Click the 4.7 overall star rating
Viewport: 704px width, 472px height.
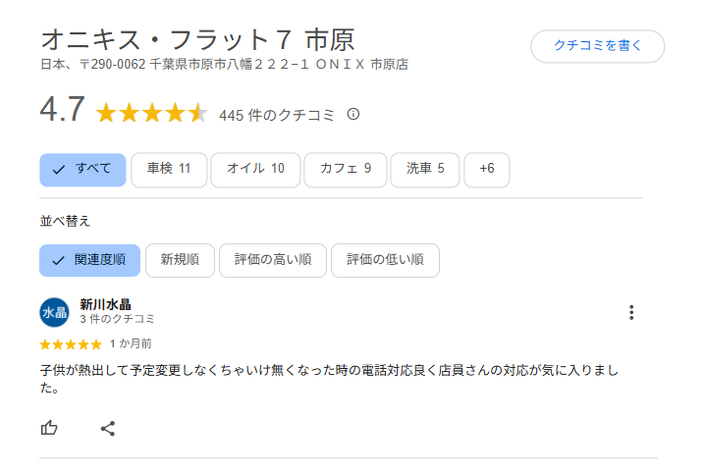151,113
